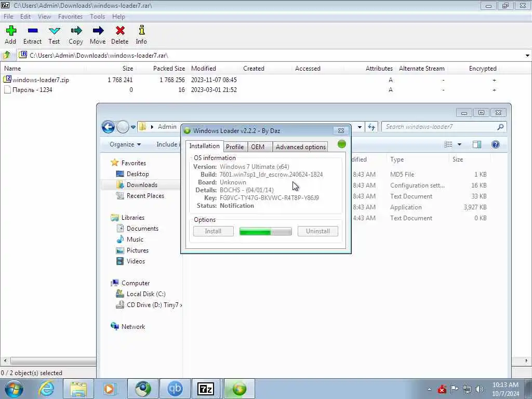
Task: Select Network in the navigation pane
Action: (x=133, y=327)
